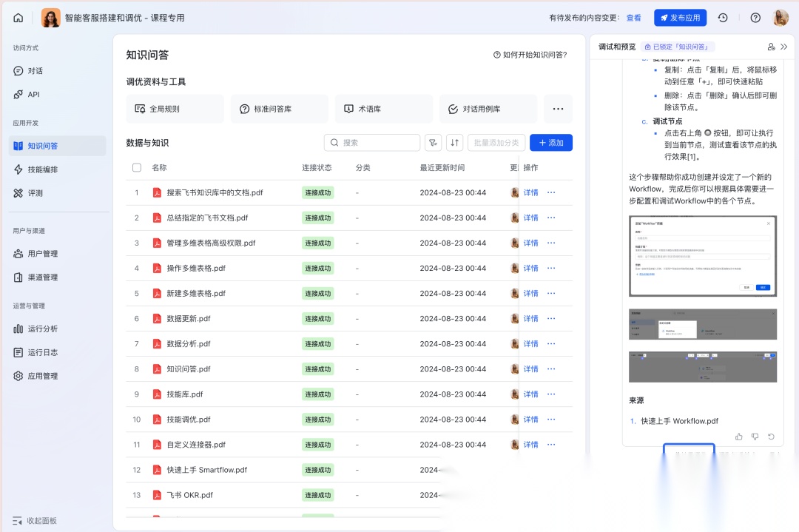The height and width of the screenshot is (532, 799).
Task: Open 如何开始知识问答 help link
Action: tap(530, 55)
